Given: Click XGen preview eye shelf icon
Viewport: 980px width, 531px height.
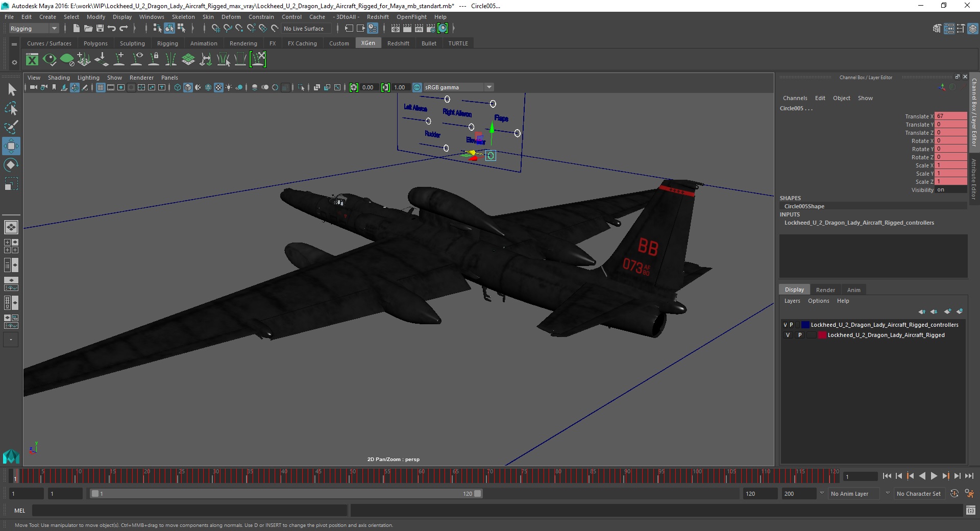Looking at the screenshot, I should pos(50,60).
